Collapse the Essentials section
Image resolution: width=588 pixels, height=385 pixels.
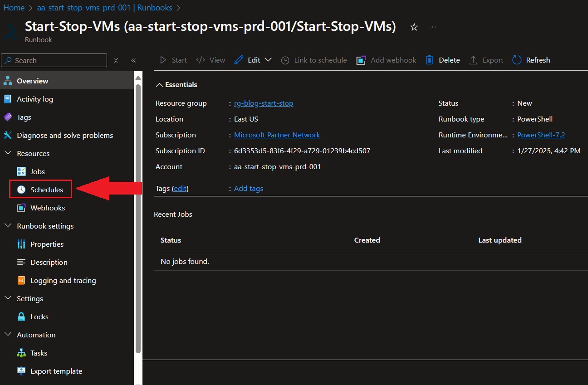coord(159,85)
